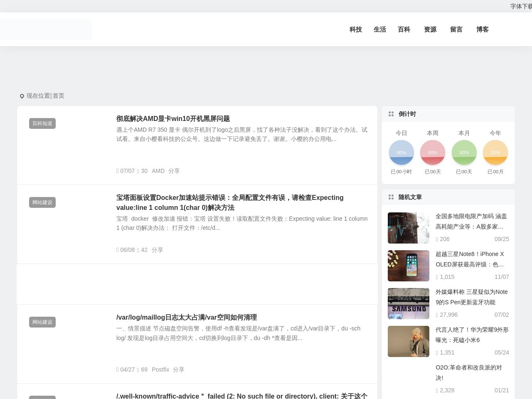Click the 网站建设 badge on the maillog article
The image size is (532, 399).
(42, 322)
